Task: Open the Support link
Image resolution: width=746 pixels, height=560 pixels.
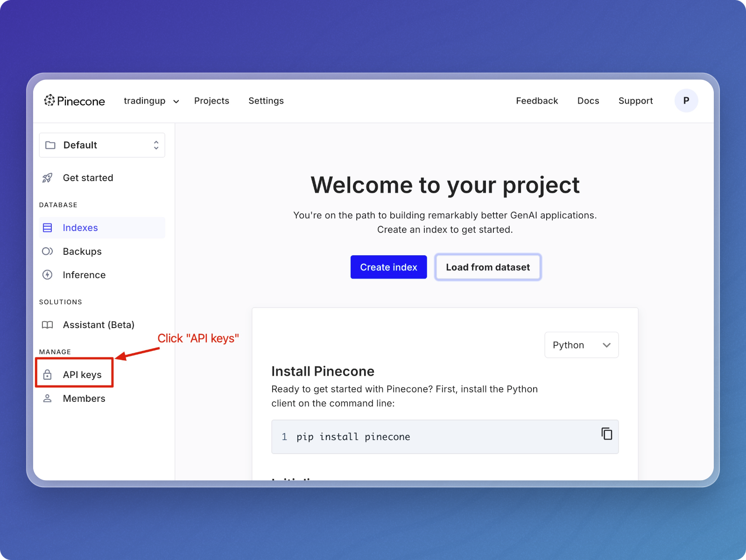Action: pos(635,101)
